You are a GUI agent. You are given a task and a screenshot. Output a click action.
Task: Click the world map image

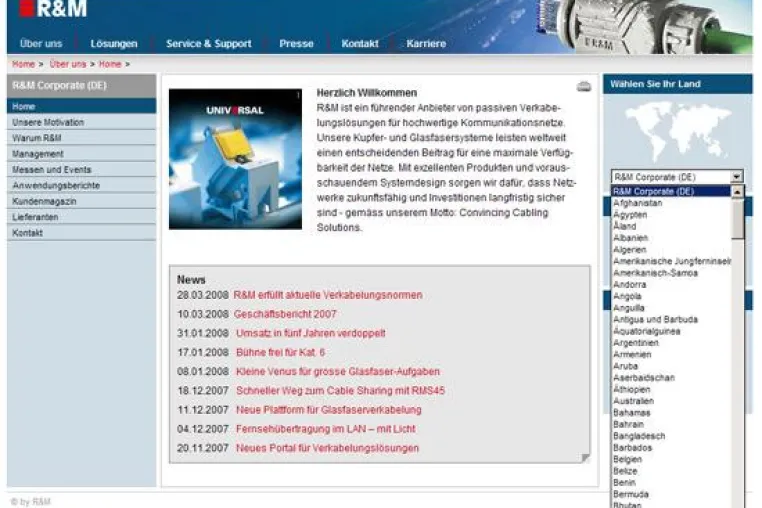pyautogui.click(x=677, y=131)
